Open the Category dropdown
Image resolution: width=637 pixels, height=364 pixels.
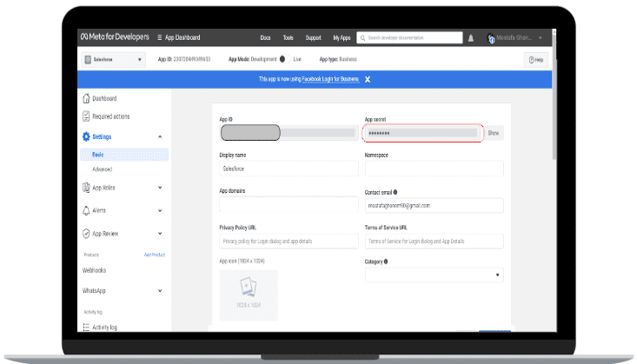[435, 275]
